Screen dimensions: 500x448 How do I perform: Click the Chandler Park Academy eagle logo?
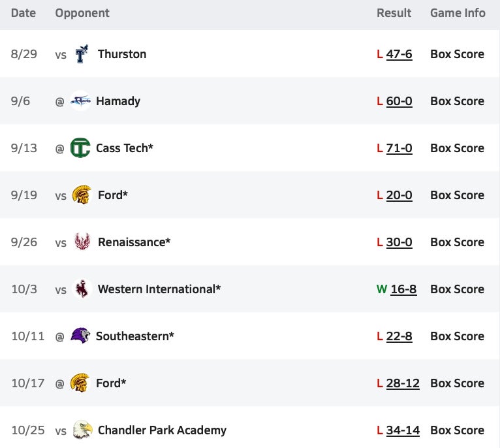point(82,430)
